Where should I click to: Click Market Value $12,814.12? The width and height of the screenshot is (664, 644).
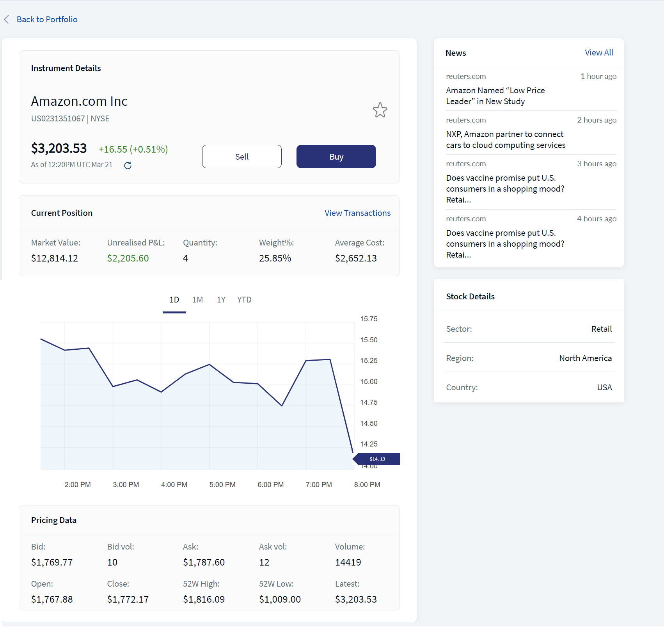[x=55, y=258]
